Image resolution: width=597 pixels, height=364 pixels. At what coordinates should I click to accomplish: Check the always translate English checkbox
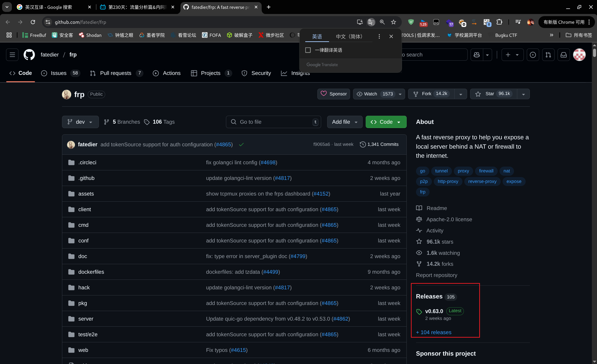click(x=308, y=50)
